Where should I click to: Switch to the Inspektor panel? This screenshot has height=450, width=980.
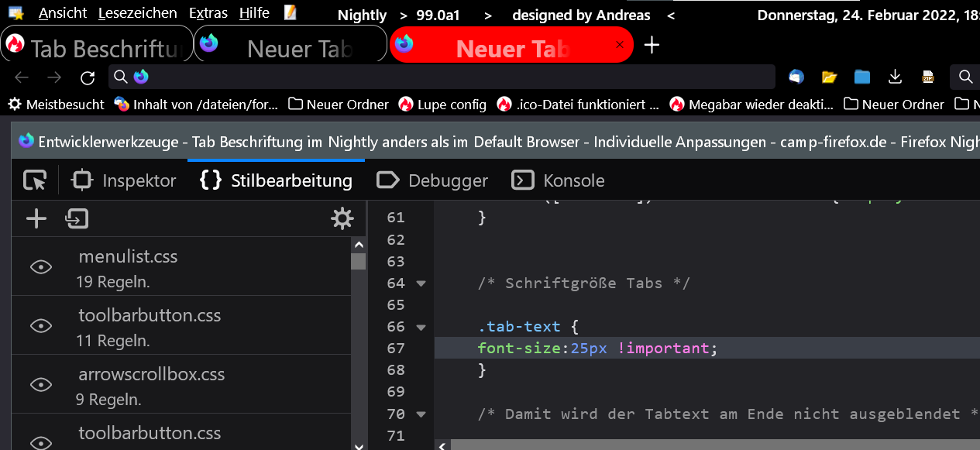pyautogui.click(x=124, y=180)
